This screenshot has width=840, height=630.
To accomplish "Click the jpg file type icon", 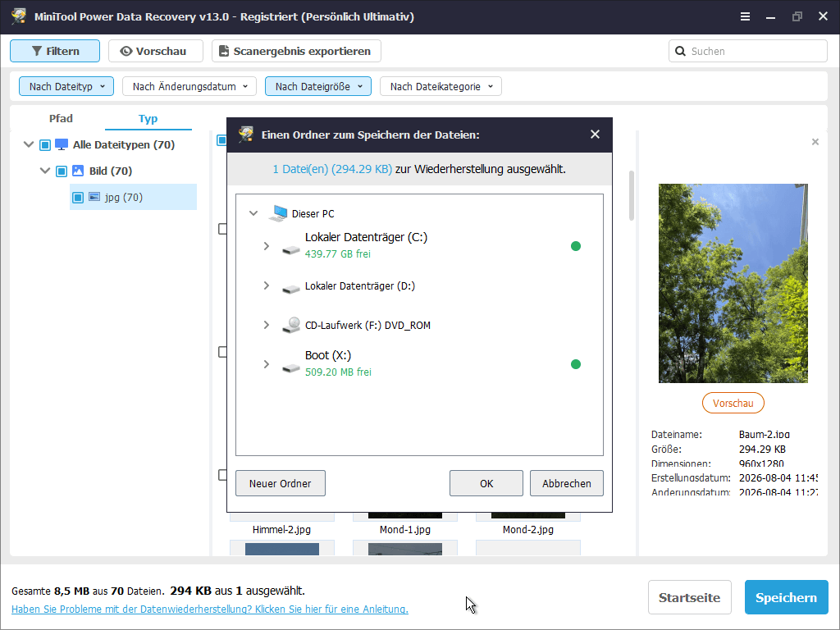I will pyautogui.click(x=94, y=197).
